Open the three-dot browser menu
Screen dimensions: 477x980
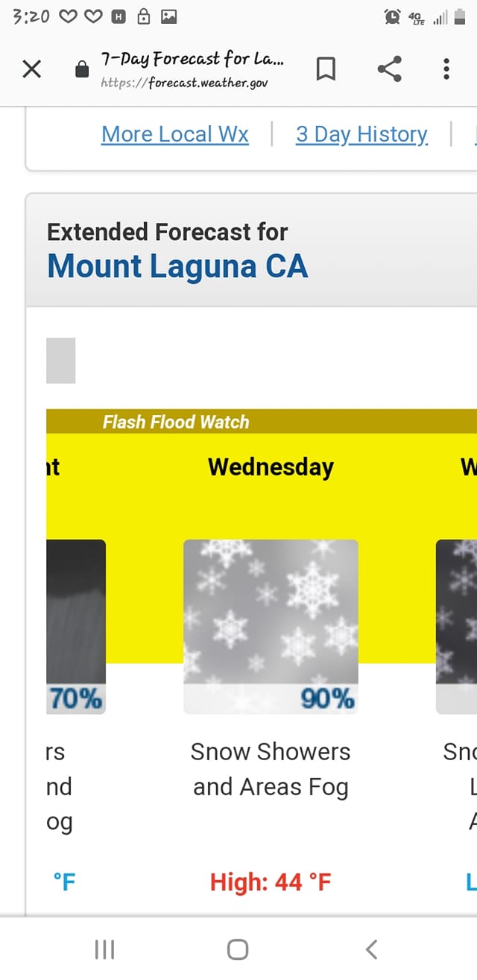pyautogui.click(x=446, y=69)
